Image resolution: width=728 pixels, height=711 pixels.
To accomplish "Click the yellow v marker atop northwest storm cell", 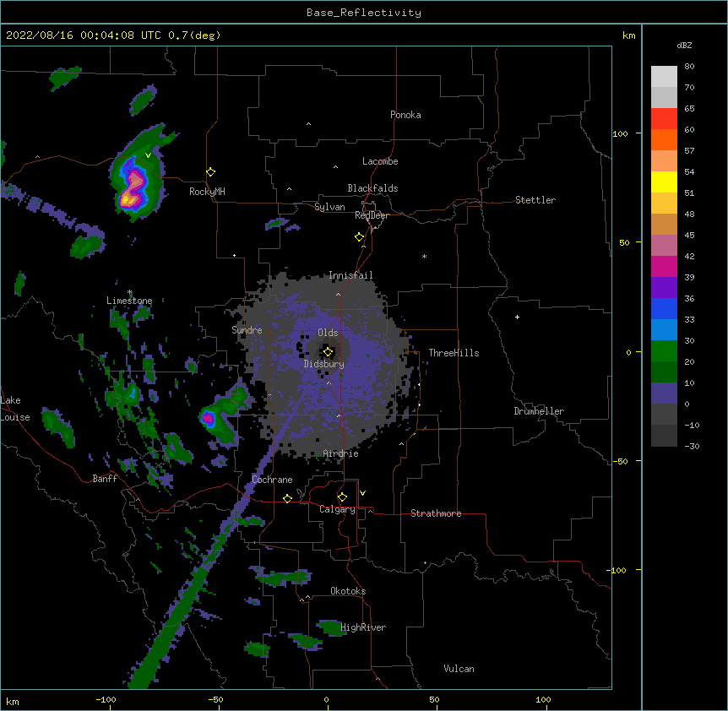I will [x=148, y=155].
